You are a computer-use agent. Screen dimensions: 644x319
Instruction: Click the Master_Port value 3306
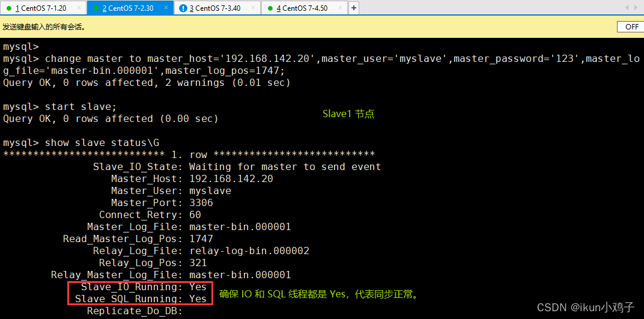(201, 203)
